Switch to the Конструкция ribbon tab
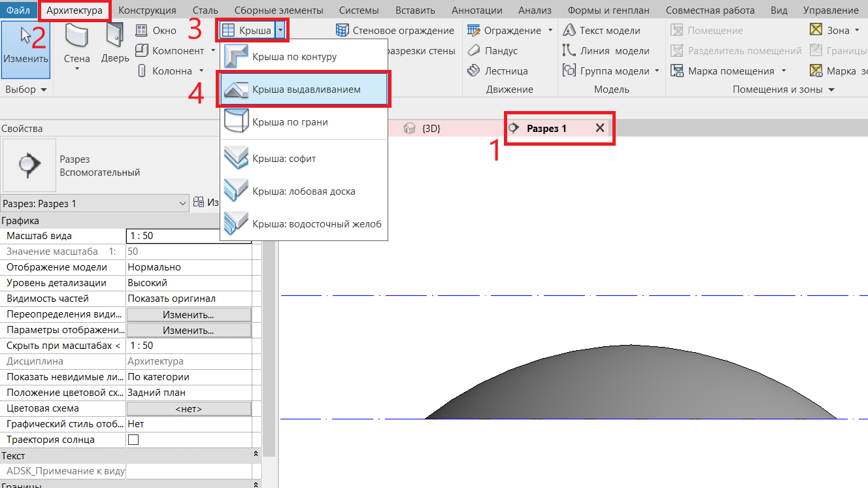The width and height of the screenshot is (868, 488). tap(147, 10)
